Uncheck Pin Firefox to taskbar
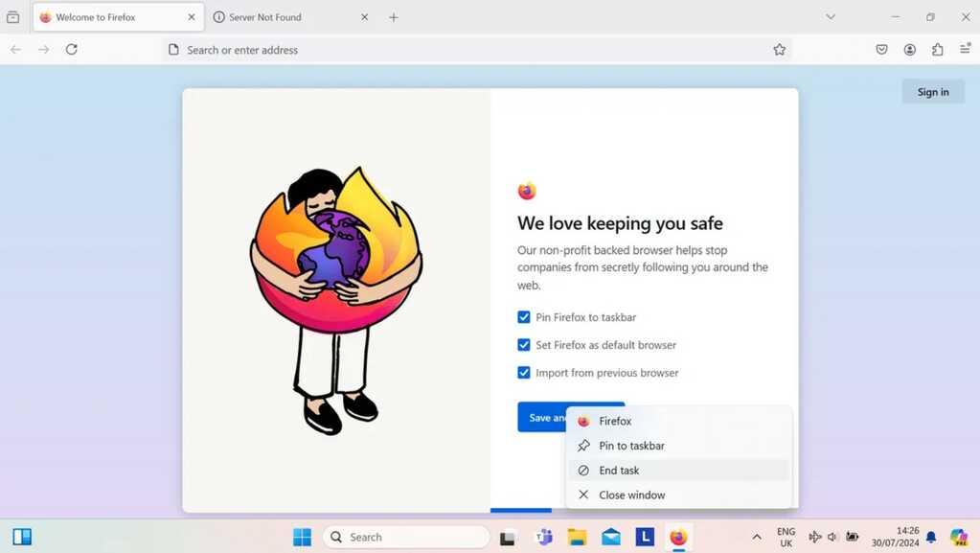The height and width of the screenshot is (553, 980). 524,316
